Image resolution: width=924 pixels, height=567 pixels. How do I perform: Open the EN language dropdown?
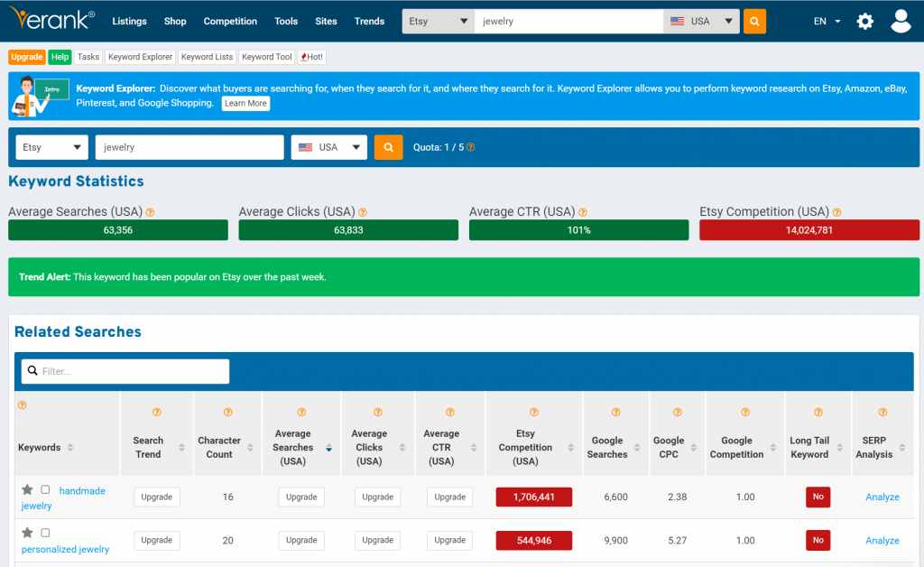pos(827,22)
